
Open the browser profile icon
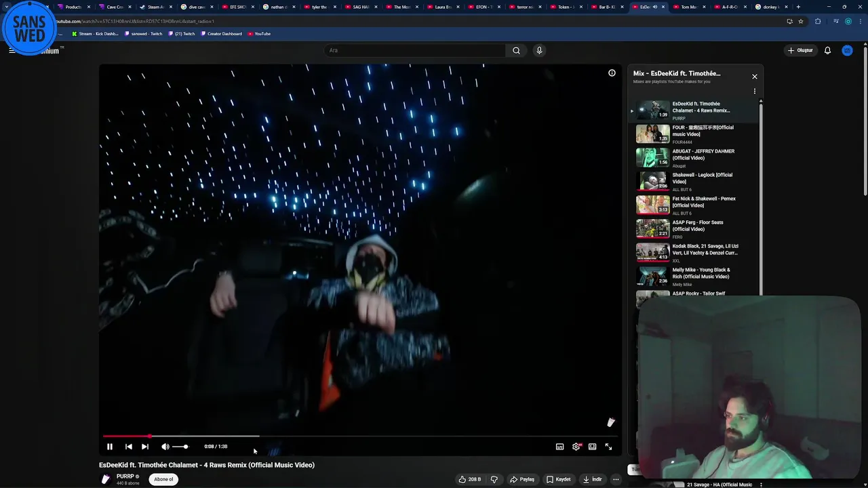point(848,21)
